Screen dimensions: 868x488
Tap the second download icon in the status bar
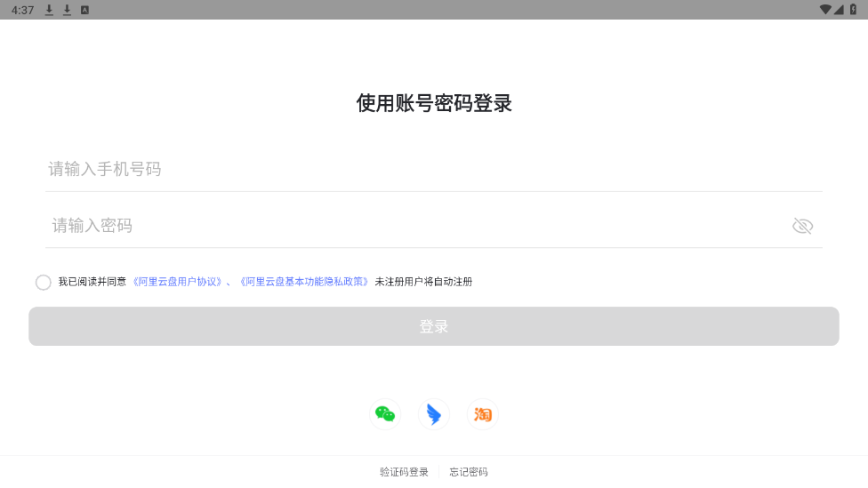coord(67,10)
